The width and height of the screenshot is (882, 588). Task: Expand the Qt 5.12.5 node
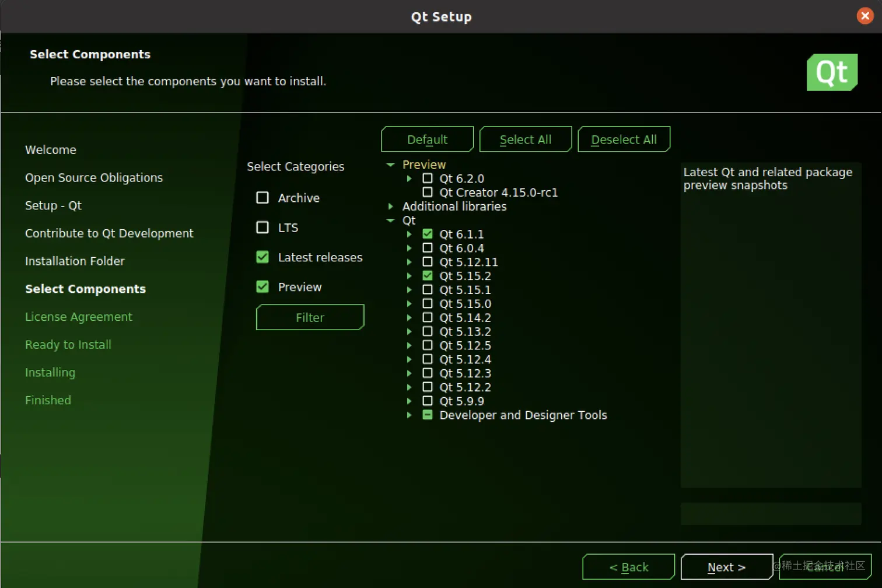[409, 345]
